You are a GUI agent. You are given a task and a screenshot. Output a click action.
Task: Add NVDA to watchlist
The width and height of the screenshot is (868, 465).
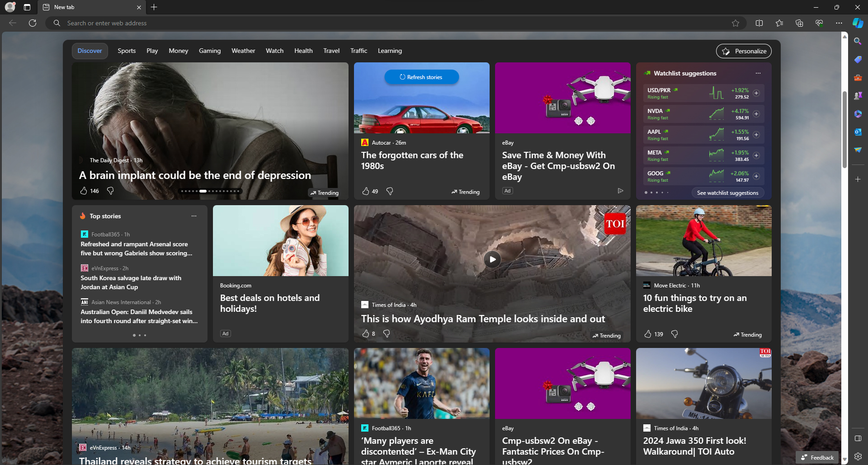[756, 114]
